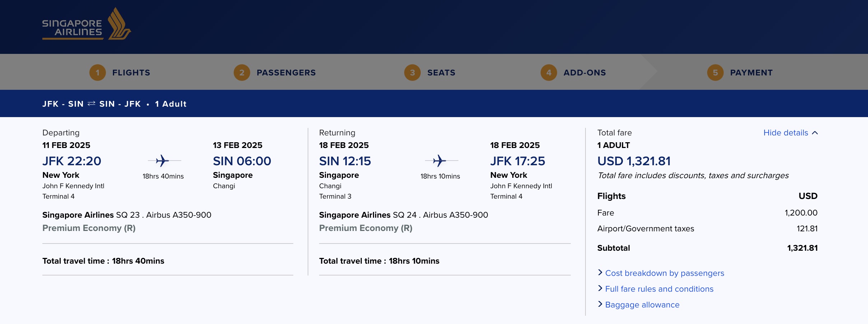Collapse the fare details using the upward chevron
Screen dimensions: 868x324
click(816, 132)
